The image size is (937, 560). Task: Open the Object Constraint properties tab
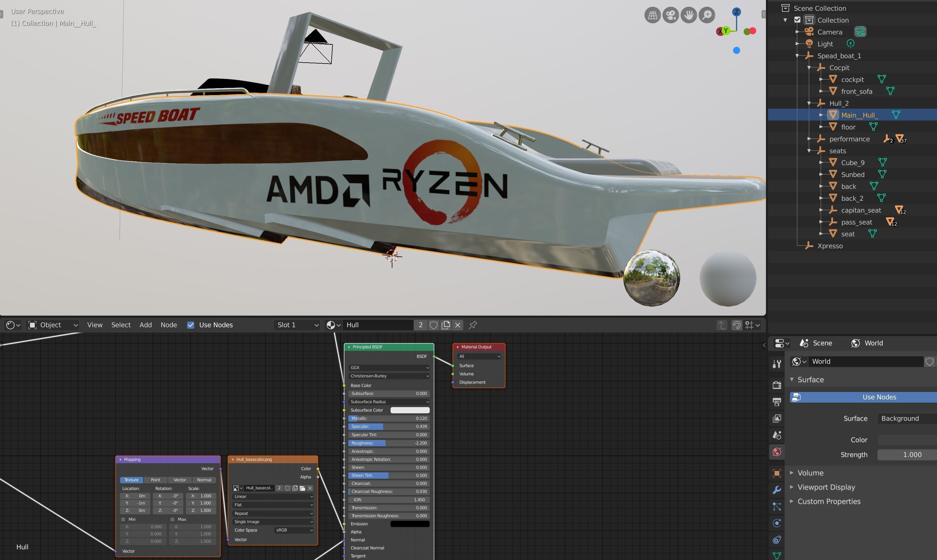click(777, 540)
